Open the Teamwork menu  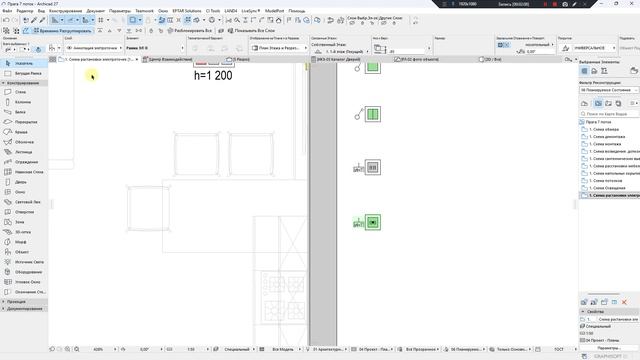click(x=144, y=11)
